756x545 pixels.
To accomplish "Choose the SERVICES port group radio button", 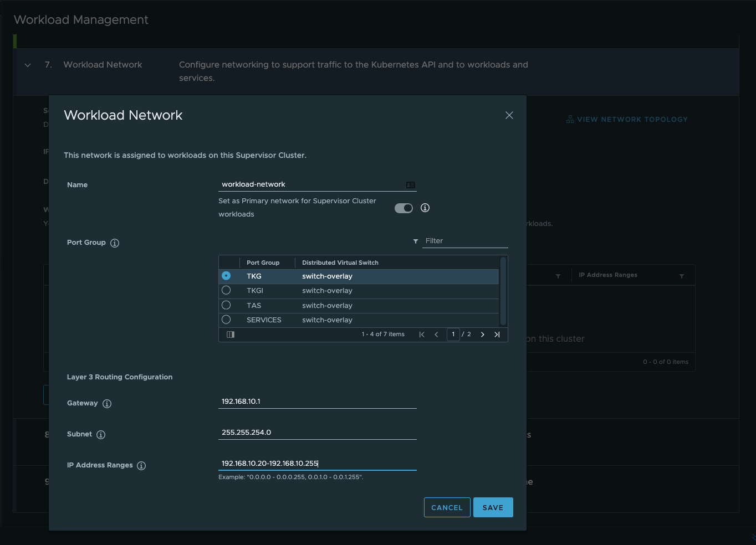I will click(226, 320).
